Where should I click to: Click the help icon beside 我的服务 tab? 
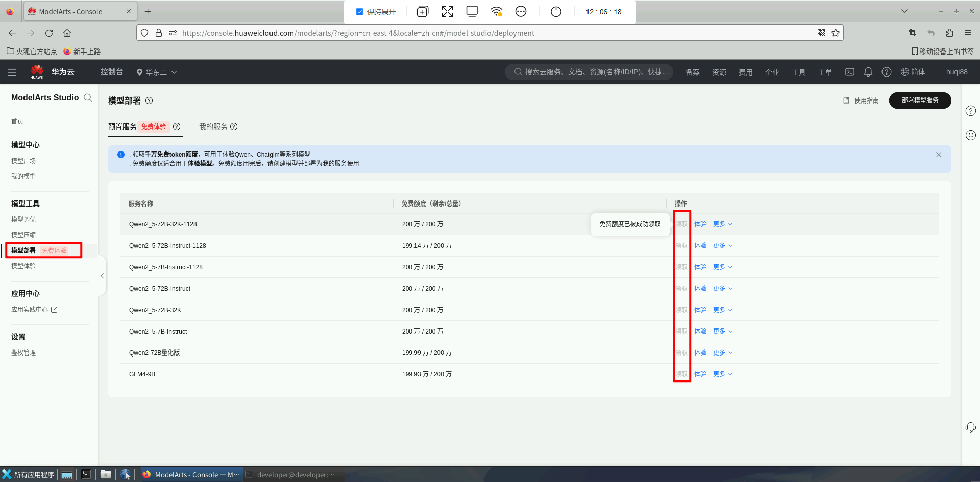pyautogui.click(x=234, y=126)
